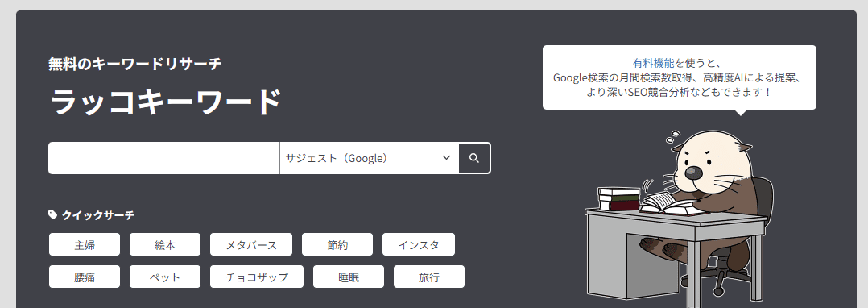The width and height of the screenshot is (868, 308).
Task: Click the sea otter mascot illustration
Action: click(680, 218)
